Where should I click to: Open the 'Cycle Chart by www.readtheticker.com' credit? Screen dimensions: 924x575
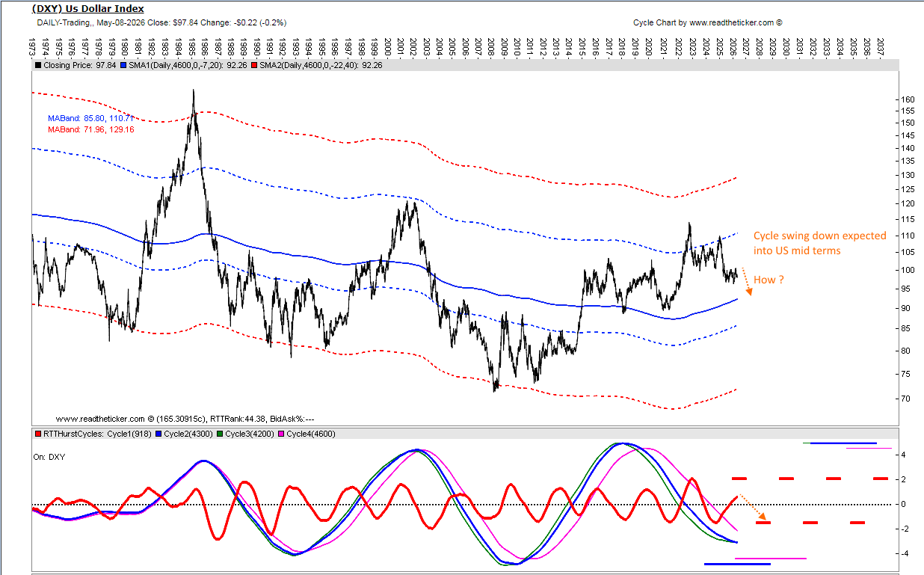coord(707,22)
